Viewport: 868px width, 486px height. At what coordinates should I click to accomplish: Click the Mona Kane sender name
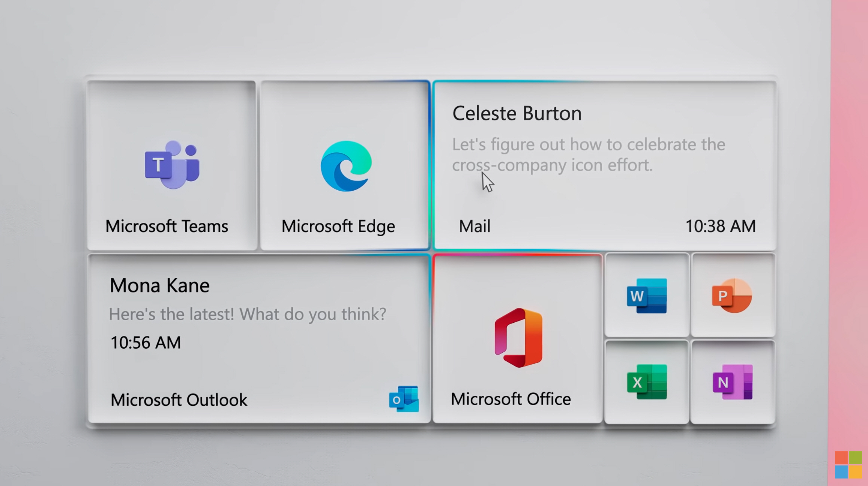(159, 285)
